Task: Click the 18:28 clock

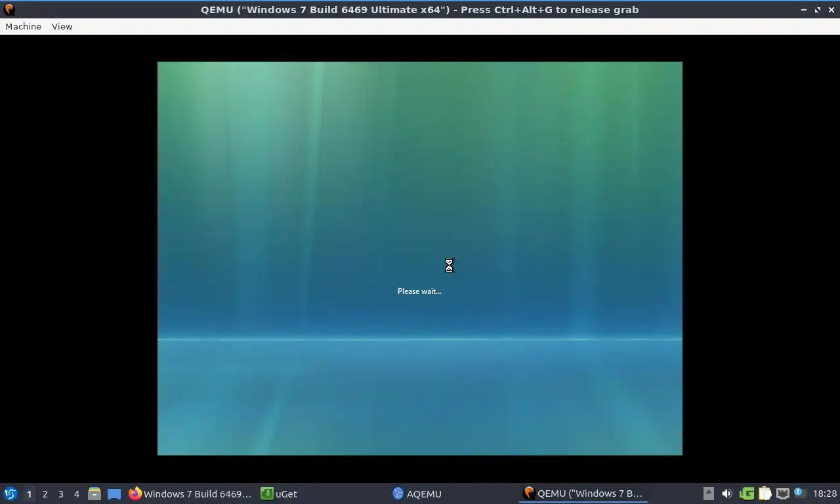Action: 824,493
